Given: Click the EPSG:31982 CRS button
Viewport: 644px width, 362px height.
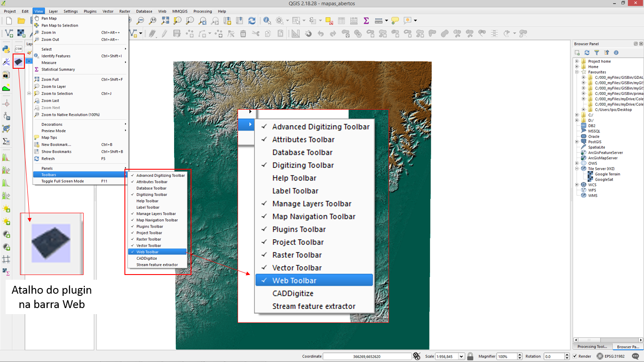Looking at the screenshot, I should [611, 356].
